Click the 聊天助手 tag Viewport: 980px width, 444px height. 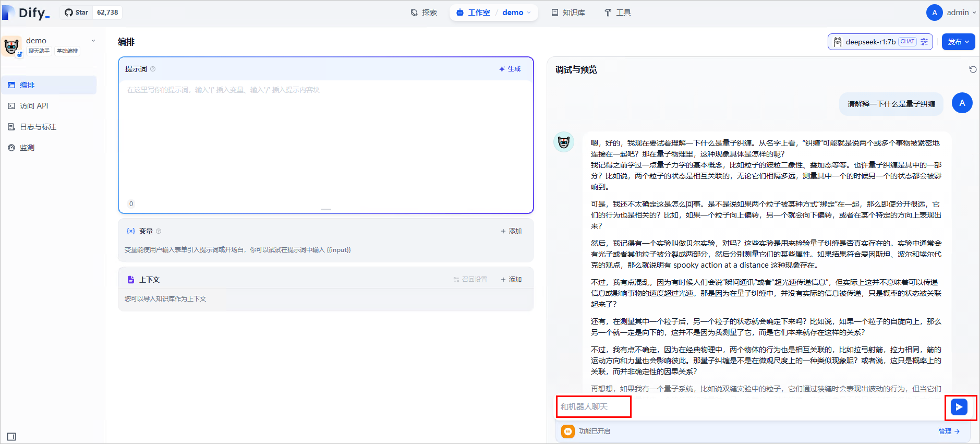tap(39, 51)
